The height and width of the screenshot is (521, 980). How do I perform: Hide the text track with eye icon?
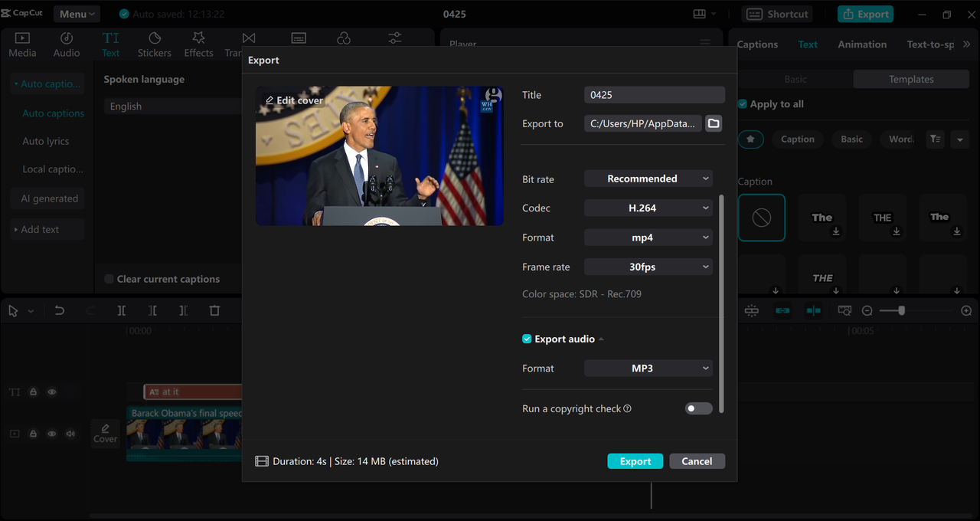pos(52,392)
